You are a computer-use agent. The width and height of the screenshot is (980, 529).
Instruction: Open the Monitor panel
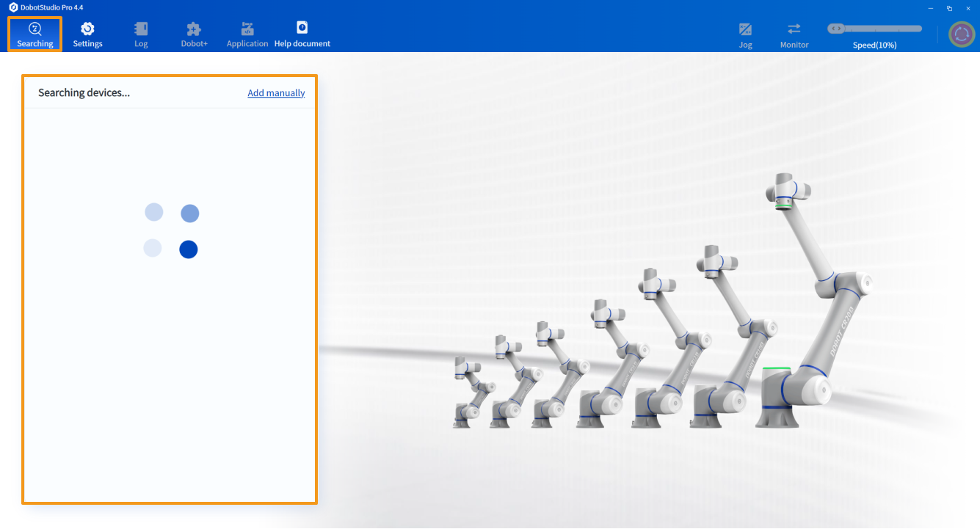[794, 34]
